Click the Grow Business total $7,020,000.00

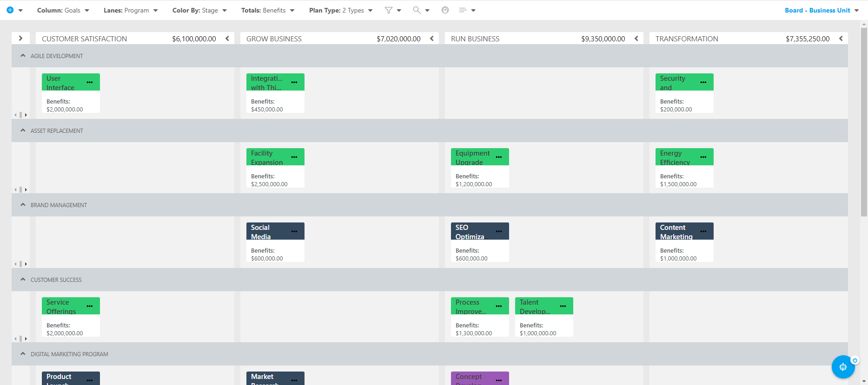pyautogui.click(x=398, y=39)
